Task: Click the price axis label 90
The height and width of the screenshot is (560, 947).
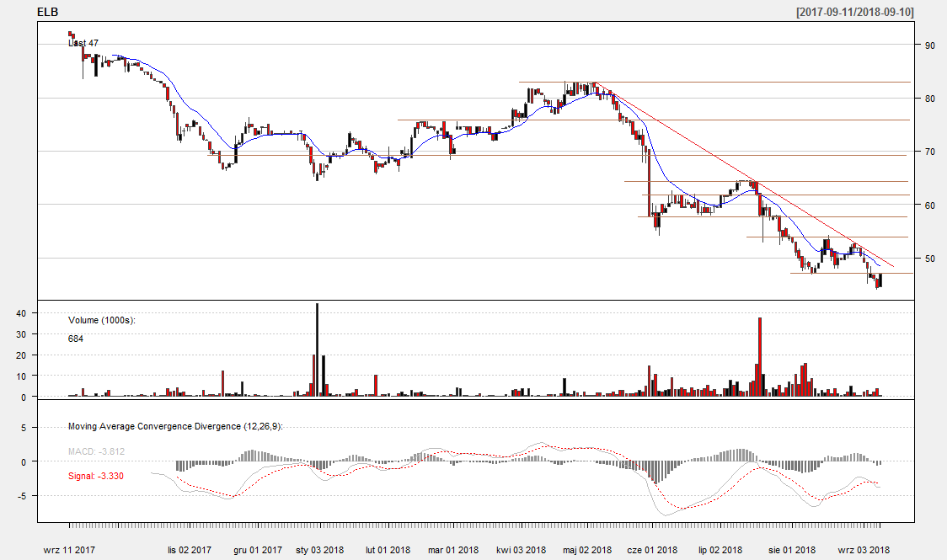Action: tap(929, 45)
